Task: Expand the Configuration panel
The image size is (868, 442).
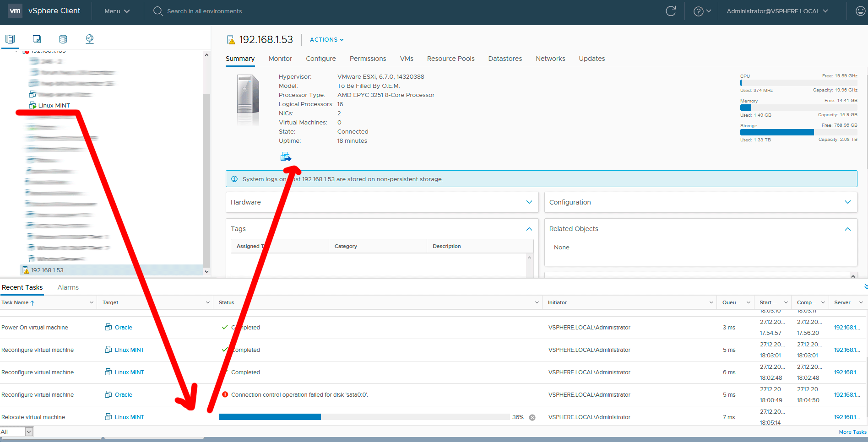Action: (848, 202)
